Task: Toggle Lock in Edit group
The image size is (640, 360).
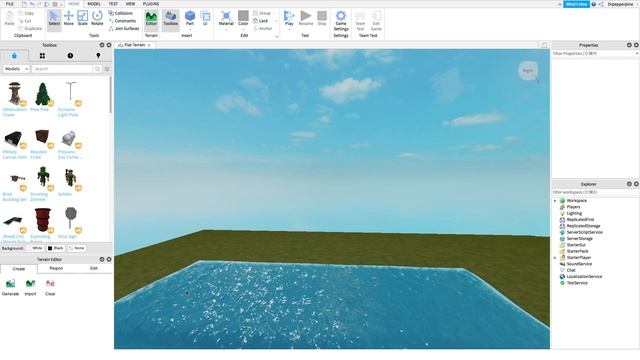Action: click(x=260, y=21)
